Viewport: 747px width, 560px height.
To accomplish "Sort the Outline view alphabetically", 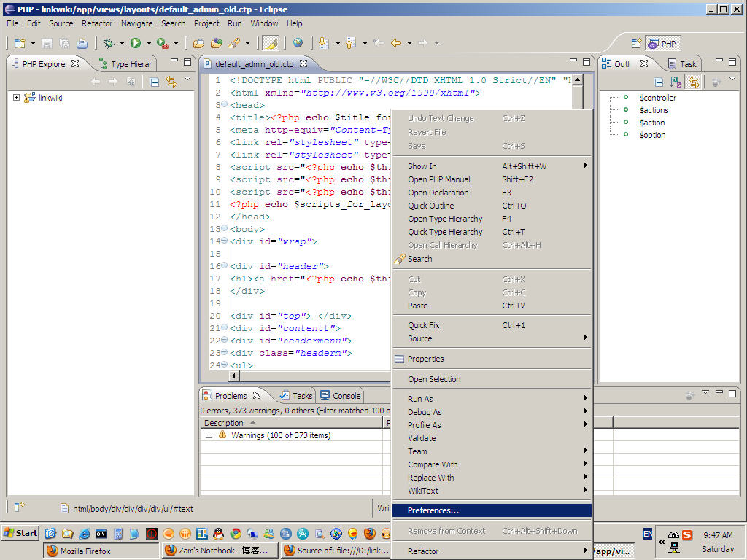I will click(676, 82).
